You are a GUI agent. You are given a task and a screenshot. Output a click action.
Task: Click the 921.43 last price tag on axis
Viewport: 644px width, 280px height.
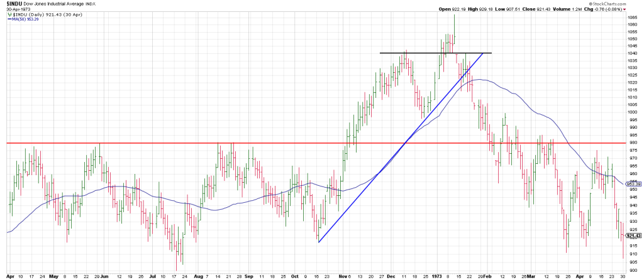tap(634, 235)
